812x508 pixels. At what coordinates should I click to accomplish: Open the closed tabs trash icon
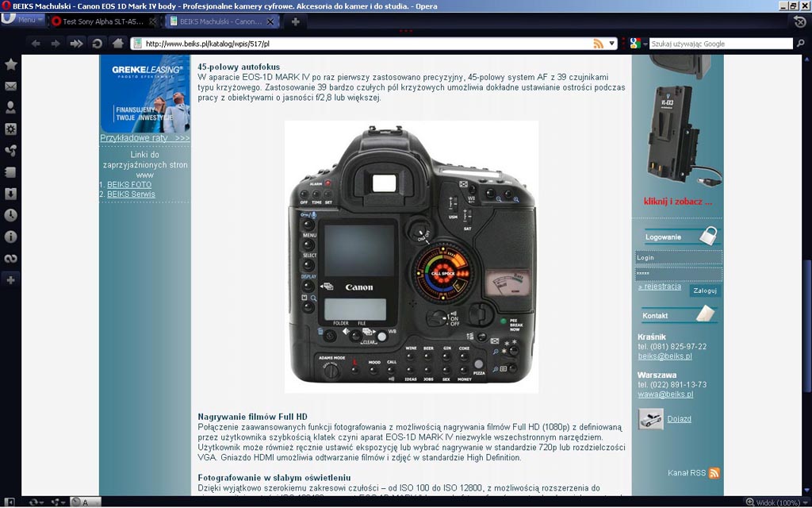(799, 21)
